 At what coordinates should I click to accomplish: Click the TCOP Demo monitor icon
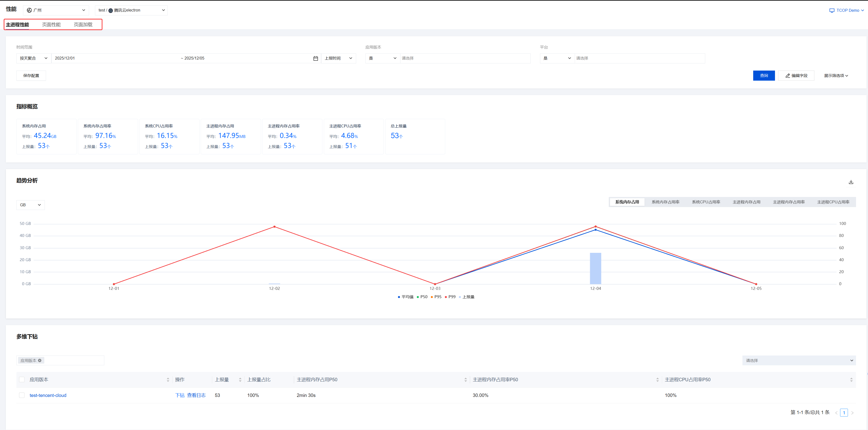832,11
